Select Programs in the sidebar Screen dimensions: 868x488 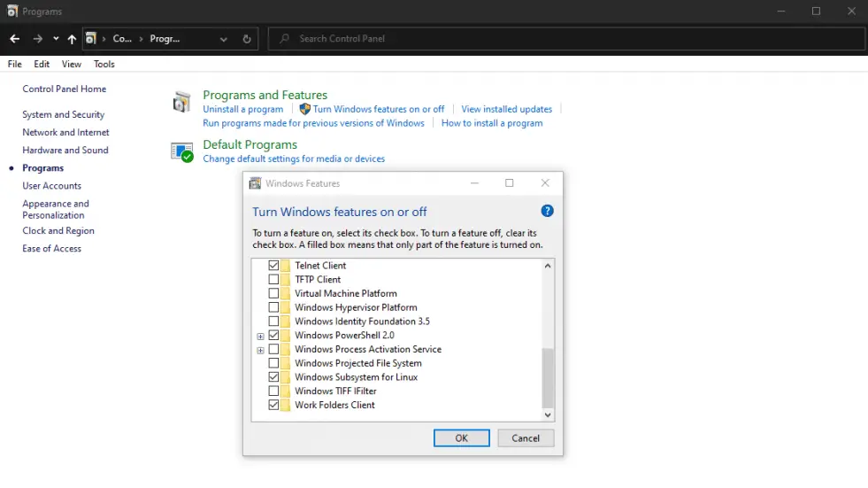(x=43, y=168)
